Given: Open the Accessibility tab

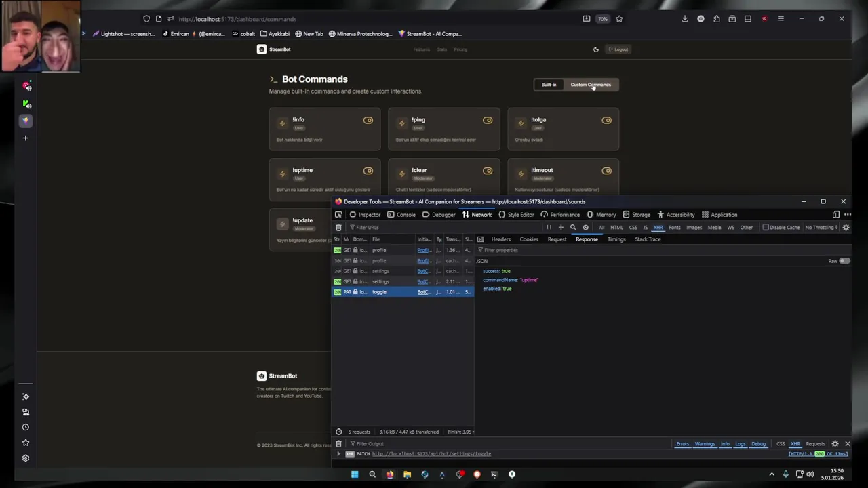Looking at the screenshot, I should [675, 215].
